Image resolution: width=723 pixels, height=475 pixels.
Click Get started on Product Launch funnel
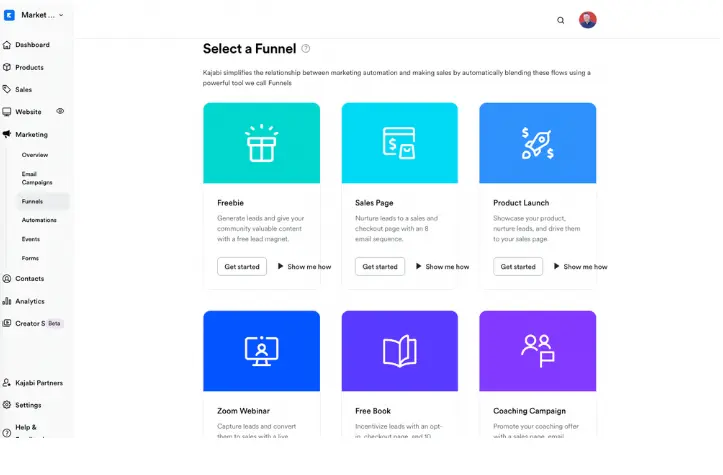click(518, 267)
